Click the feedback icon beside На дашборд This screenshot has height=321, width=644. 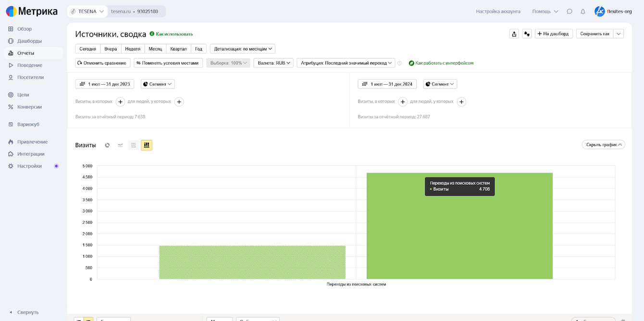[x=527, y=34]
